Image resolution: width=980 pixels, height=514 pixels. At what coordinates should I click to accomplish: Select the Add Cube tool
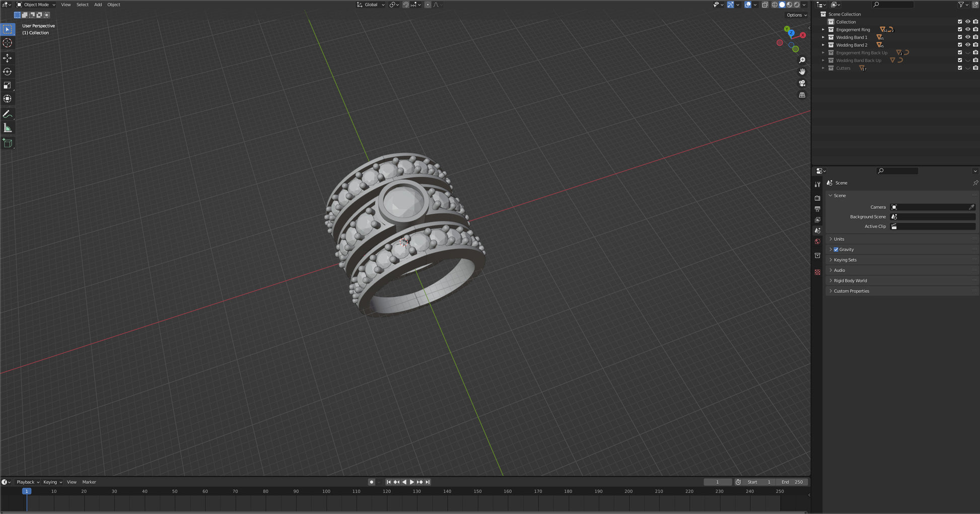coord(8,143)
